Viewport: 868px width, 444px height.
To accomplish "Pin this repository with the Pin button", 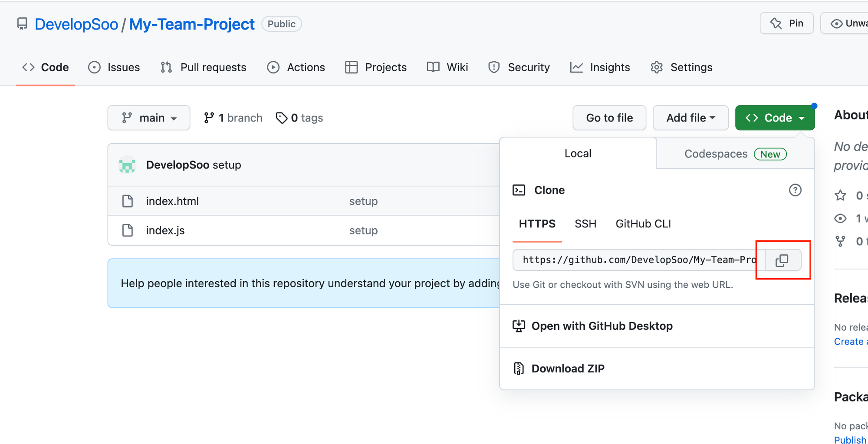I will point(786,23).
